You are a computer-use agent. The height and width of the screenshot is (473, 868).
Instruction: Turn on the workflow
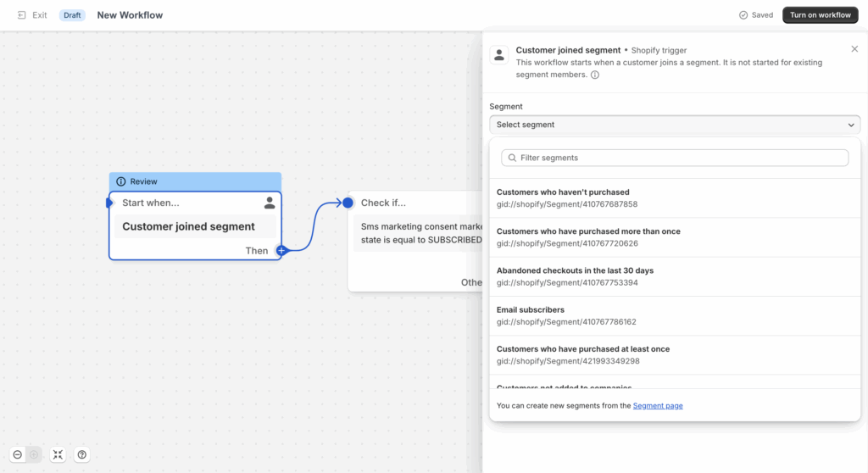click(x=820, y=15)
